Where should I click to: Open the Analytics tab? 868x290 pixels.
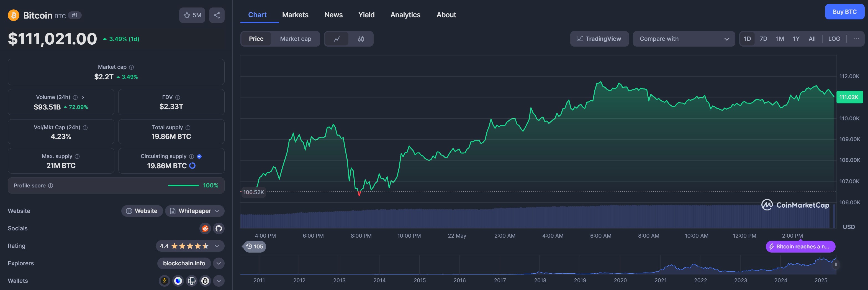405,15
